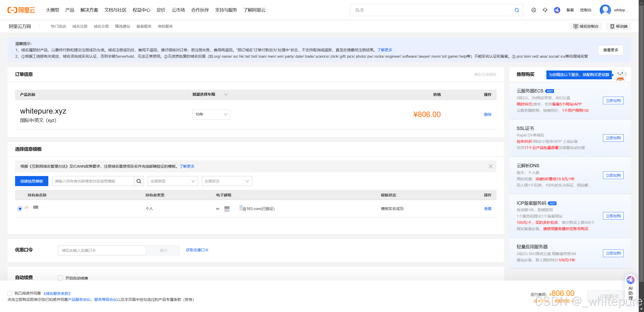Check the domain service terms agreement box

point(10,293)
